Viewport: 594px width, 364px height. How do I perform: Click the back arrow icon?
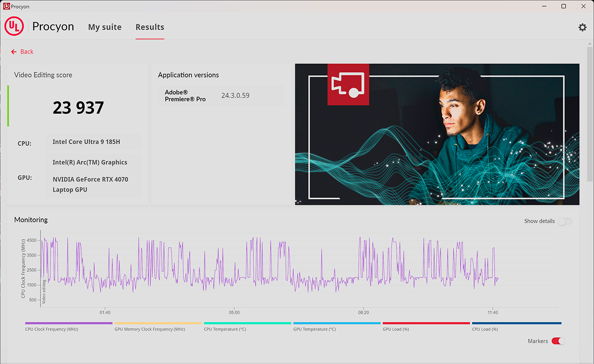point(14,51)
